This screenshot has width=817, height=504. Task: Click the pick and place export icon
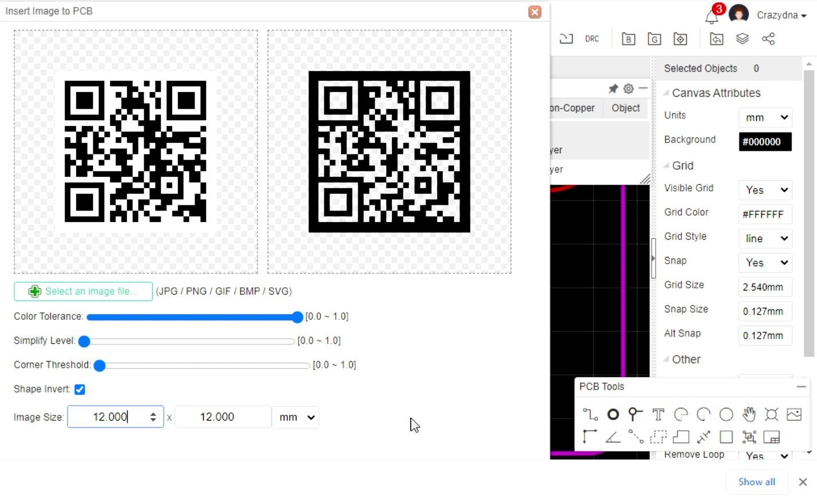click(680, 39)
